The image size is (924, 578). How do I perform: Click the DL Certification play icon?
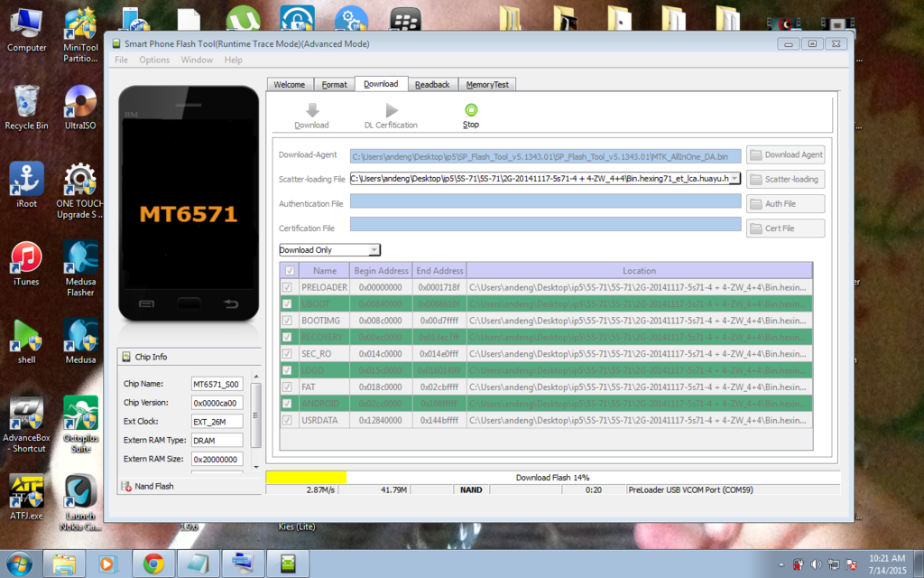point(392,109)
